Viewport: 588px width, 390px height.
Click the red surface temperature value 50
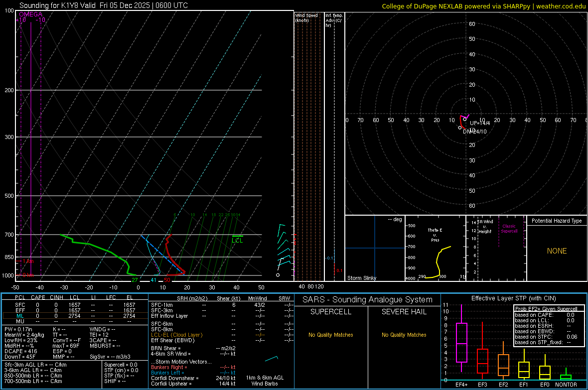tap(167, 280)
